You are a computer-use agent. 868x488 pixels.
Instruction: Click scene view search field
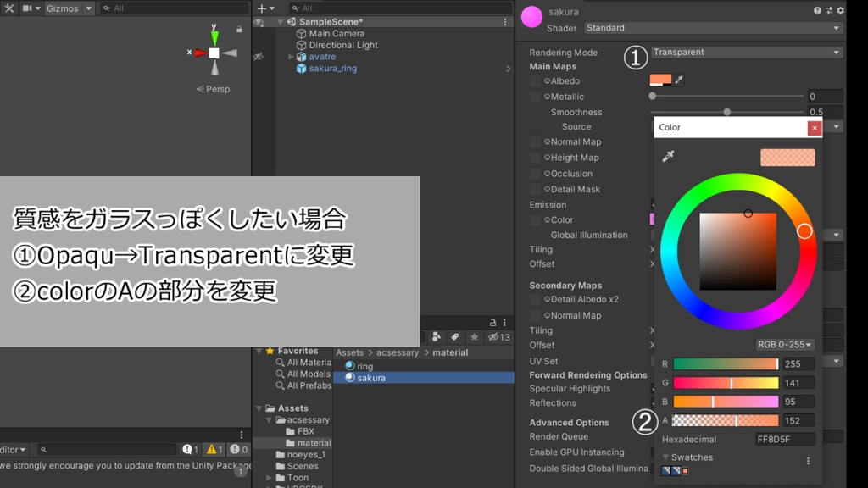pos(174,8)
